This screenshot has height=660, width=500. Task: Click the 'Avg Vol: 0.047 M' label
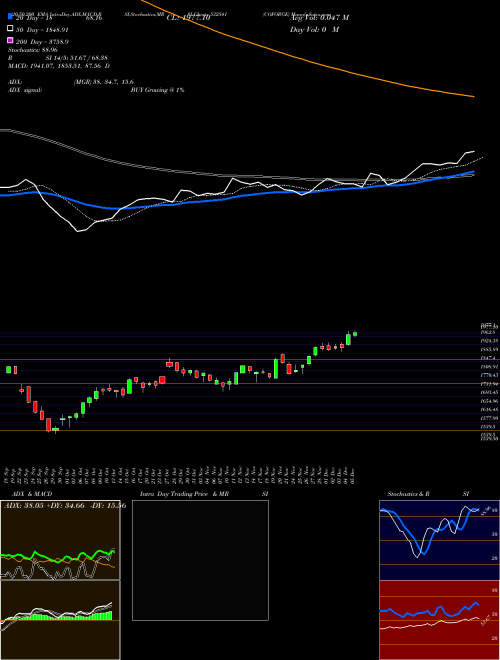pyautogui.click(x=319, y=18)
